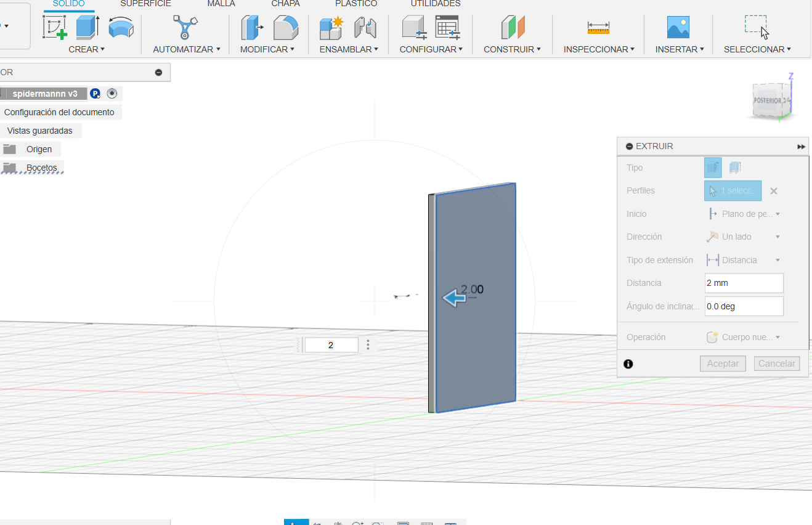
Task: Switch to the Malla tab
Action: point(221,4)
